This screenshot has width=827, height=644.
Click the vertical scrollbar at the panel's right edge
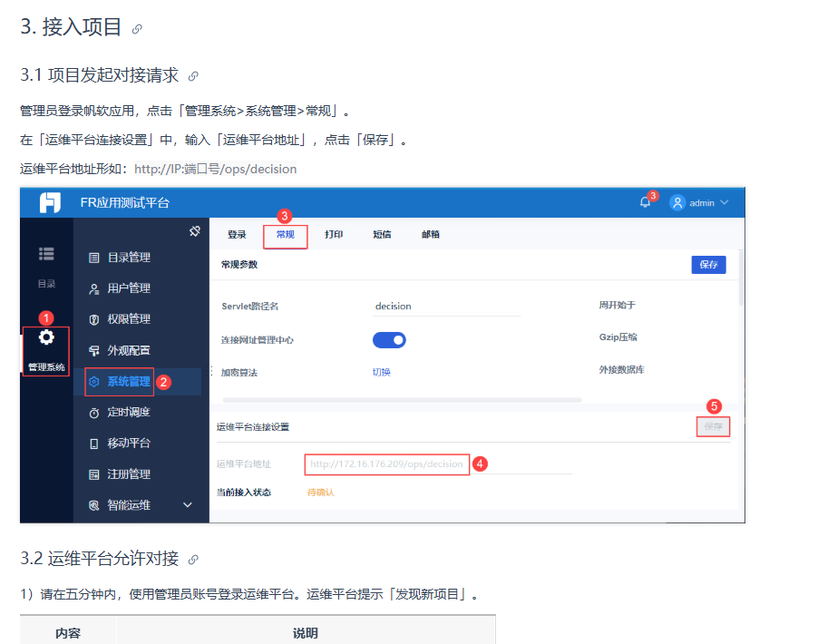[x=741, y=278]
